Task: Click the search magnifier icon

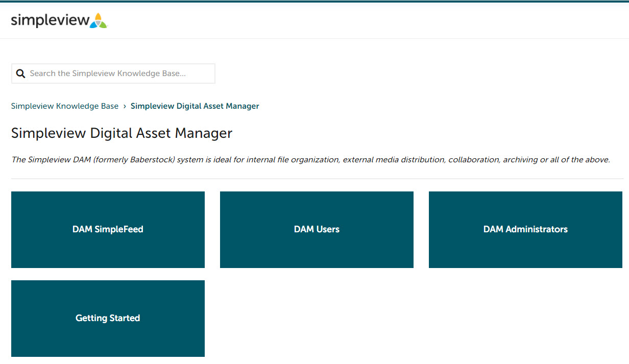Action: [x=20, y=74]
